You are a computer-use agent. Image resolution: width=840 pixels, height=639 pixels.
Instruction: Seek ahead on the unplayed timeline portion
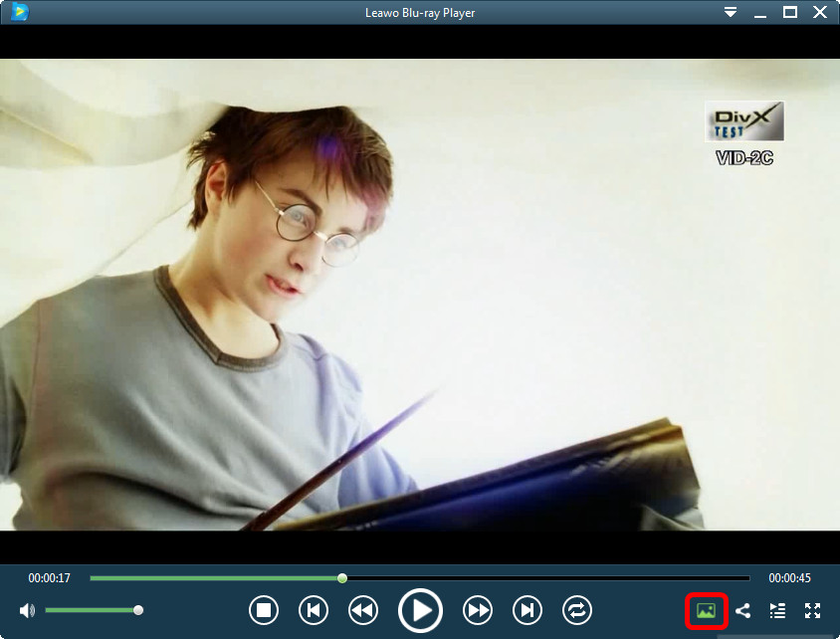click(x=548, y=578)
